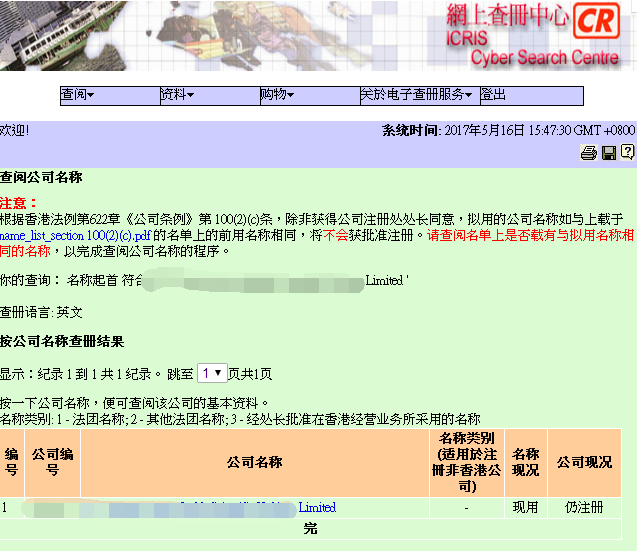The height and width of the screenshot is (551, 637).
Task: Expand the 资料 menu
Action: 177,95
